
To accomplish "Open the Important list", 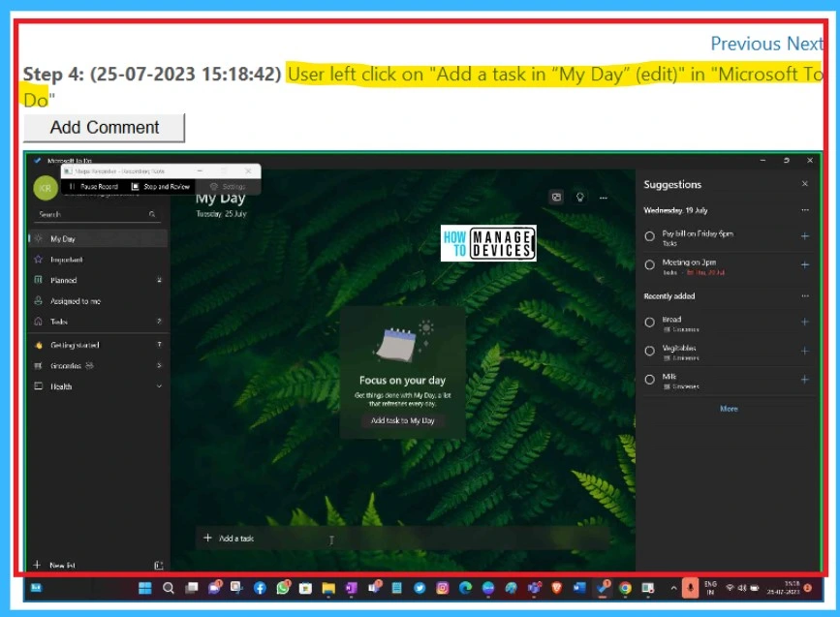I will [x=98, y=260].
